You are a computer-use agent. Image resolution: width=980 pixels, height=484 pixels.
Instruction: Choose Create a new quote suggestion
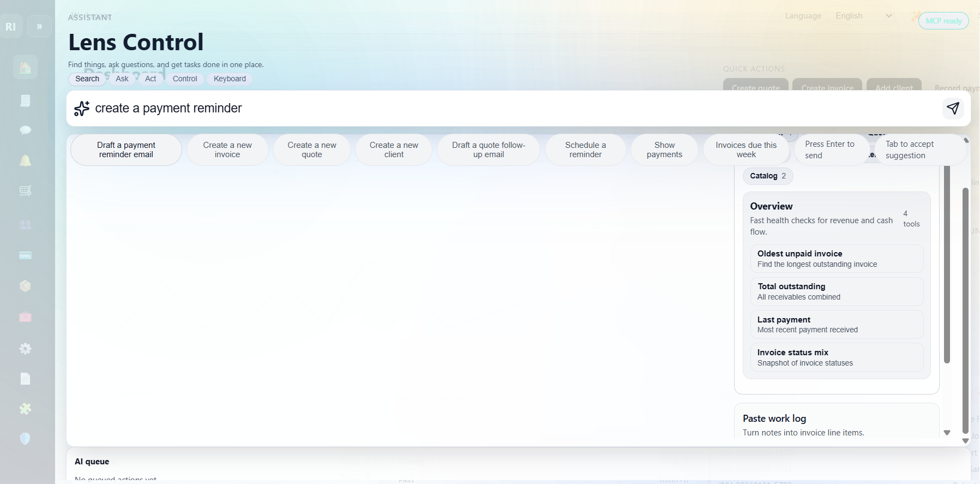pyautogui.click(x=312, y=150)
